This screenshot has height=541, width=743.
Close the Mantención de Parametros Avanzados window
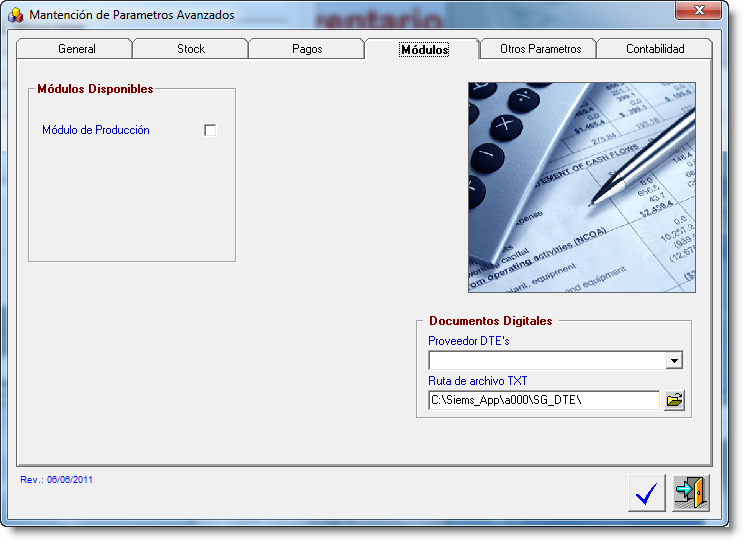[698, 10]
